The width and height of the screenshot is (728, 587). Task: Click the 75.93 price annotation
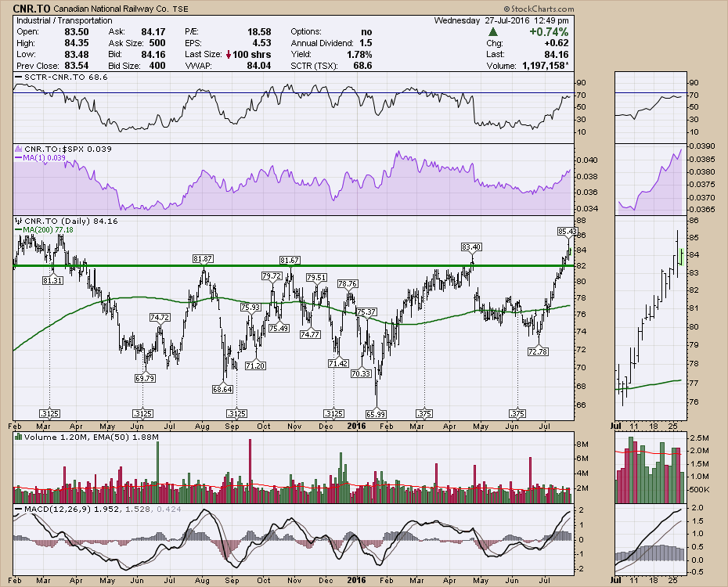[250, 307]
